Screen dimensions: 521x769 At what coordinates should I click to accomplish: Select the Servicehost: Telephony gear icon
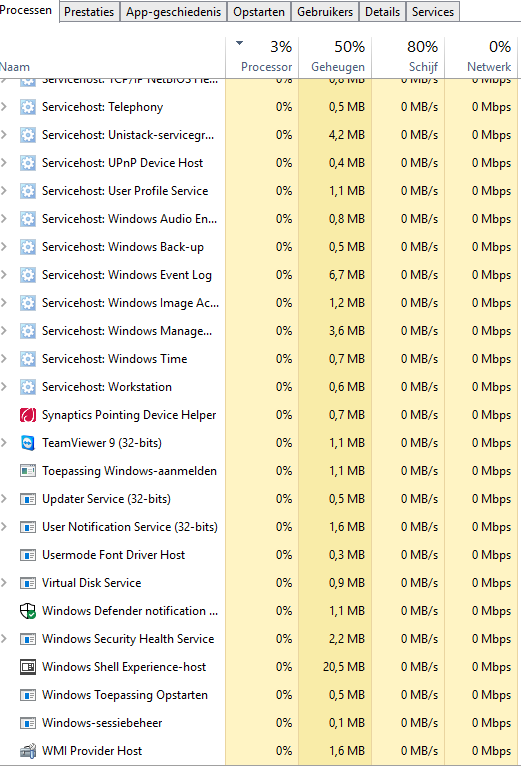click(28, 107)
